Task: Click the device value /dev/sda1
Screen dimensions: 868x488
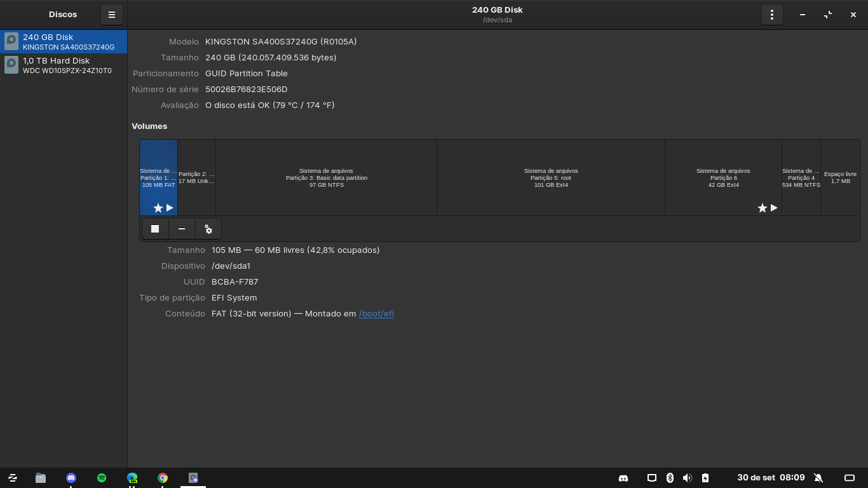Action: pos(231,266)
